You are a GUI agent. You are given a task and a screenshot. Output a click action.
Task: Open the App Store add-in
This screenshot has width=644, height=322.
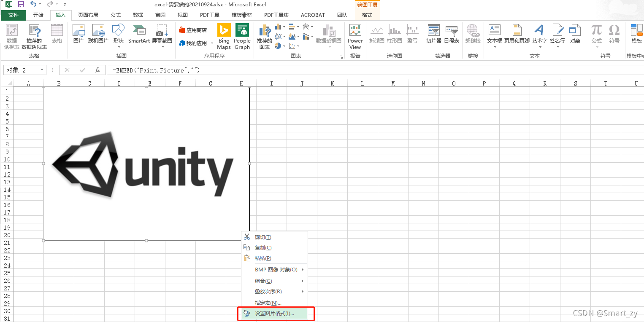[193, 30]
